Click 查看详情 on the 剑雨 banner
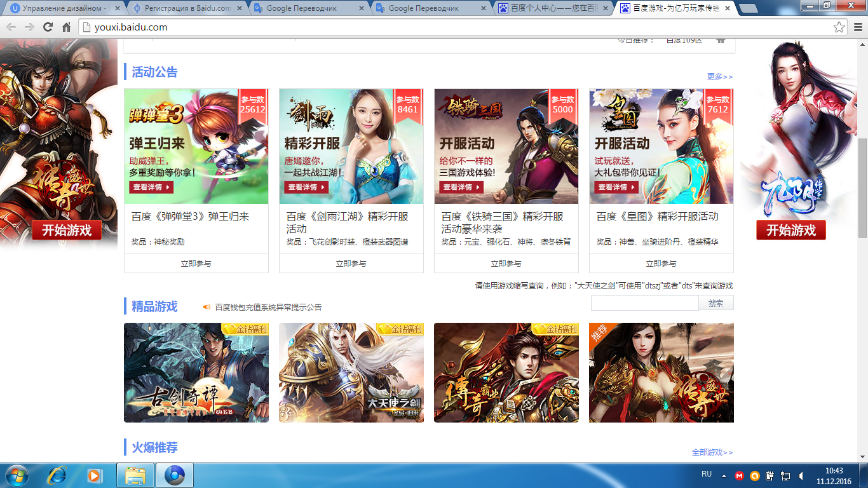 click(x=306, y=187)
